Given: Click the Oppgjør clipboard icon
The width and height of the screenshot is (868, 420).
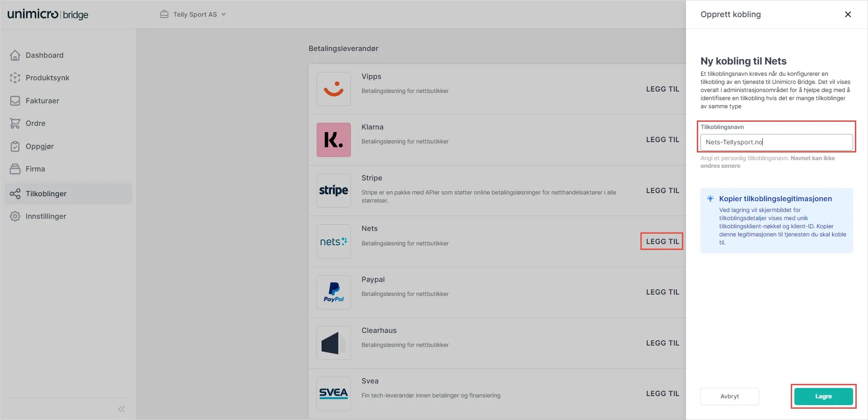Looking at the screenshot, I should click(x=15, y=146).
